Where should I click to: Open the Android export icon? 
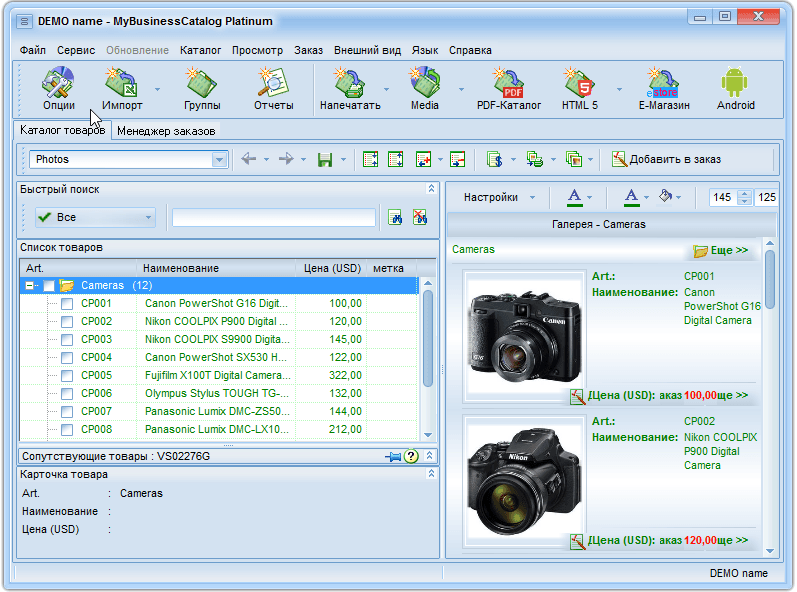pyautogui.click(x=735, y=88)
